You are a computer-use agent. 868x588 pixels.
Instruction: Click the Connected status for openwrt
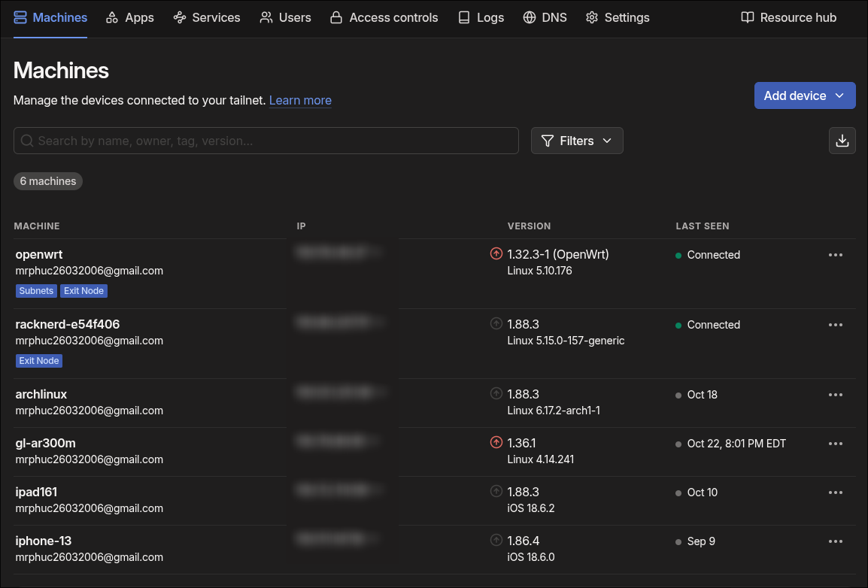(714, 255)
